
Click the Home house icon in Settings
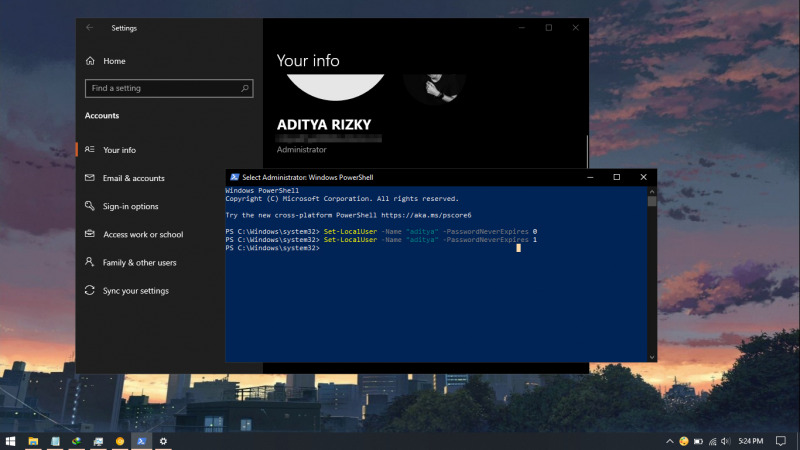pos(90,61)
